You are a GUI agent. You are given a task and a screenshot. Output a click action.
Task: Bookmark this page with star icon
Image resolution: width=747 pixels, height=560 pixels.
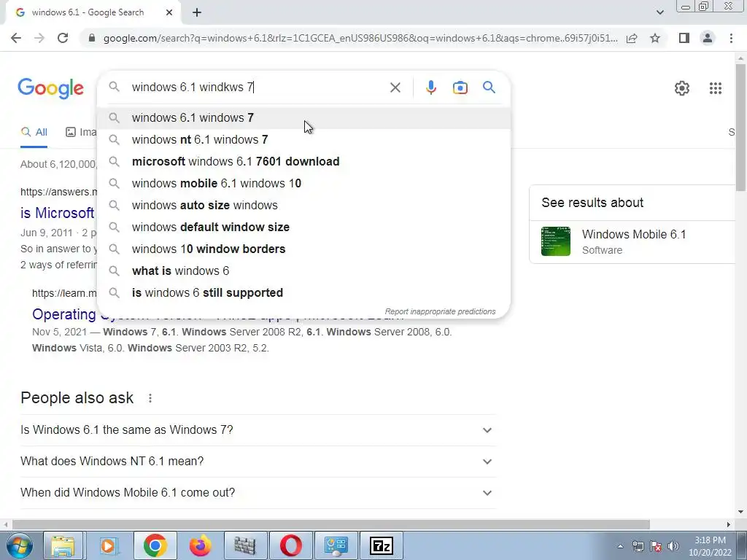coord(655,38)
